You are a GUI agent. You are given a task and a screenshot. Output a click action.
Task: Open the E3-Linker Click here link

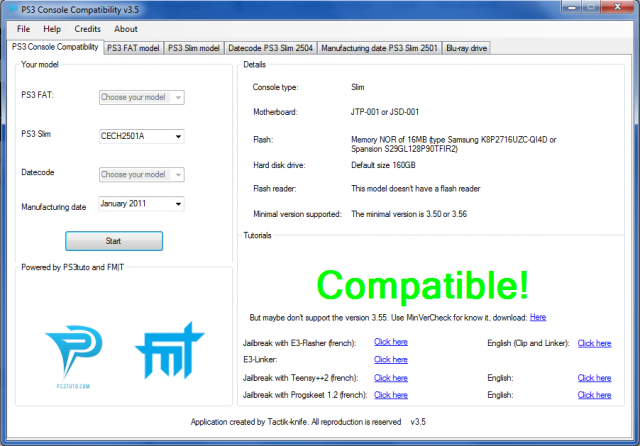(391, 359)
